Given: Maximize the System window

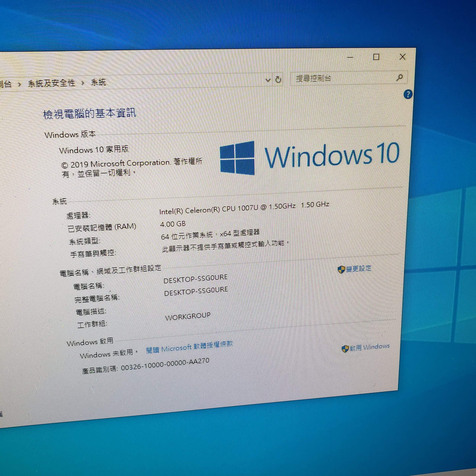Looking at the screenshot, I should click(x=376, y=57).
